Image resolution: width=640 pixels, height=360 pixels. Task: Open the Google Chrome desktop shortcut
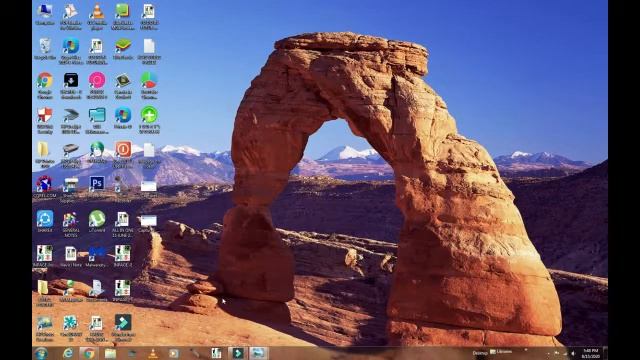tap(44, 86)
